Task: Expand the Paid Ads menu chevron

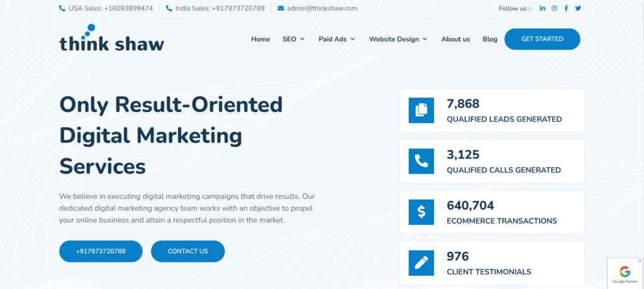Action: (352, 39)
